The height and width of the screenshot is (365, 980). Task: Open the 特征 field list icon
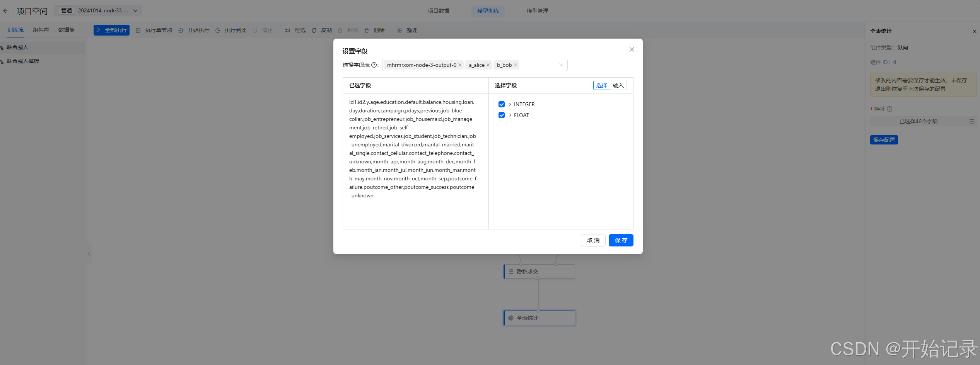coord(972,121)
